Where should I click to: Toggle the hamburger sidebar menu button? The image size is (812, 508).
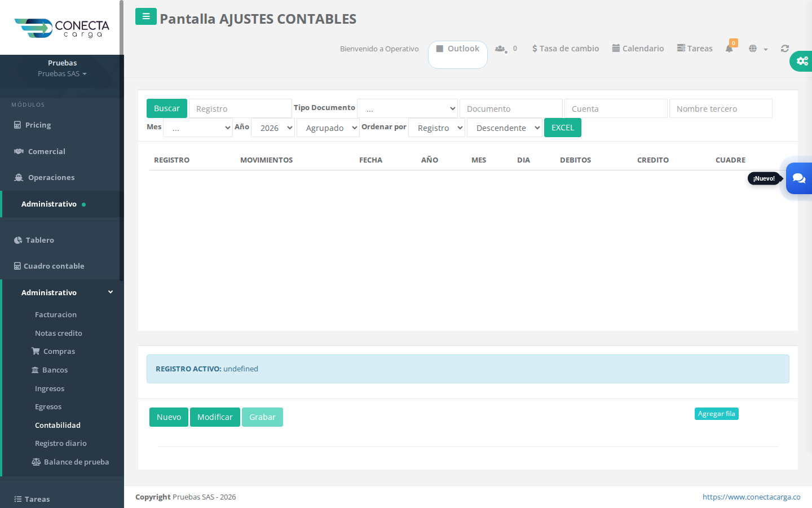point(145,16)
